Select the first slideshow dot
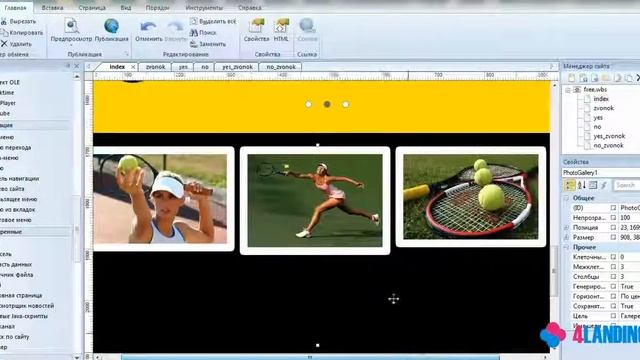640x360 pixels. tap(308, 104)
